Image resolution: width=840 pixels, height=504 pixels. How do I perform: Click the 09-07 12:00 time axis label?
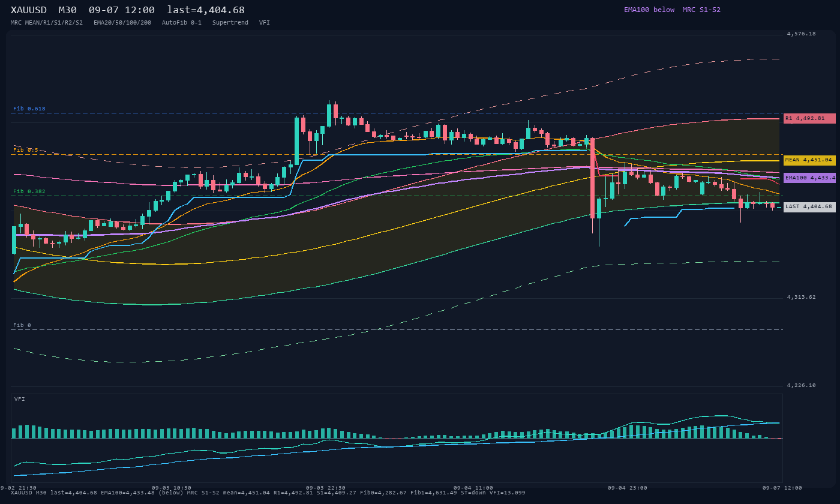(782, 488)
